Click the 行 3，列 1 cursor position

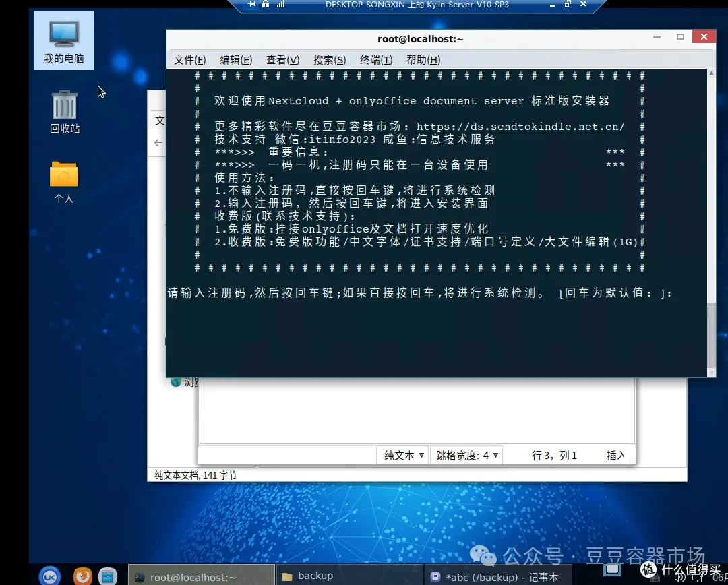[554, 456]
